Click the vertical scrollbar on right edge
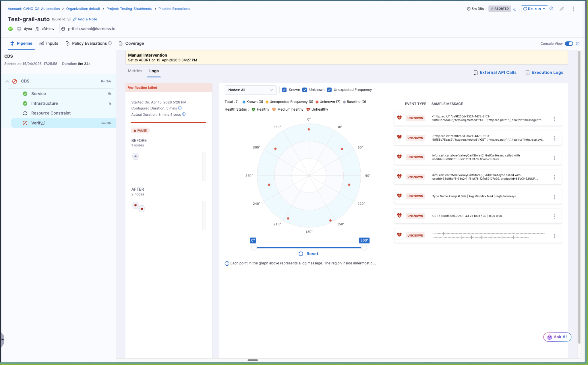 579,197
